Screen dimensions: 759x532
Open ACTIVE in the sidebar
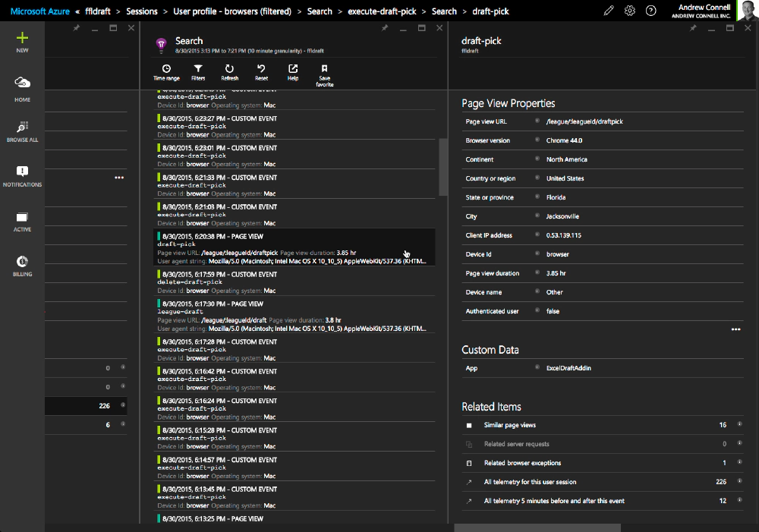[x=22, y=221]
